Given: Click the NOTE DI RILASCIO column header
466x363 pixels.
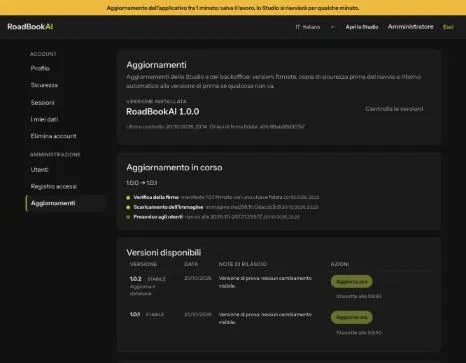Looking at the screenshot, I should tap(243, 264).
